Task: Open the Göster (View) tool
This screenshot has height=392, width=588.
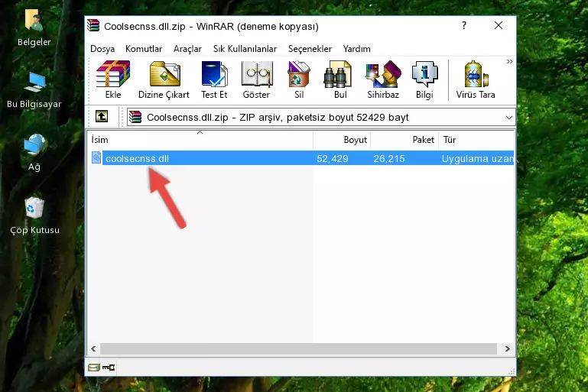Action: (x=256, y=79)
